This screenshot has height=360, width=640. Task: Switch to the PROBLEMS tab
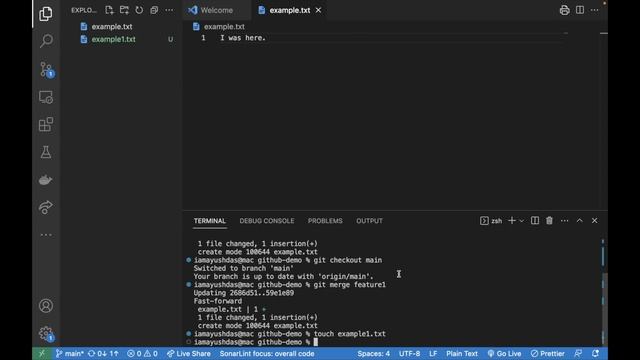pyautogui.click(x=325, y=221)
